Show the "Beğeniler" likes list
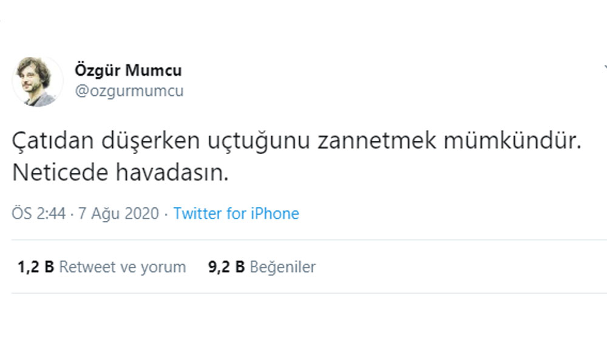Image resolution: width=607 pixels, height=364 pixels. coord(283,267)
